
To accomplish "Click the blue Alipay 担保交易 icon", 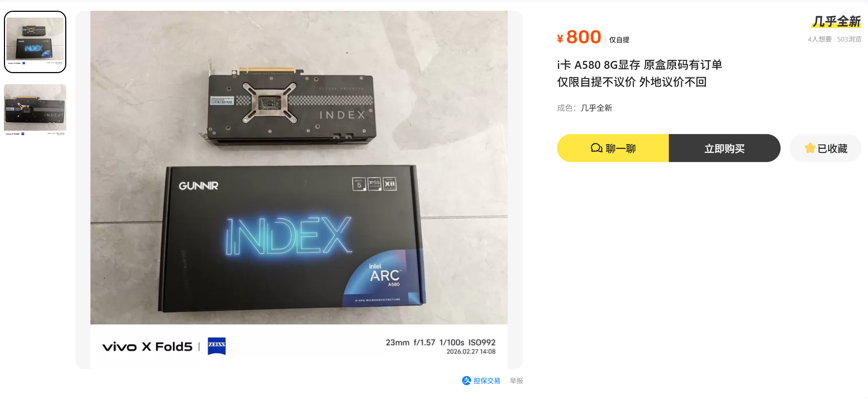I will point(466,381).
